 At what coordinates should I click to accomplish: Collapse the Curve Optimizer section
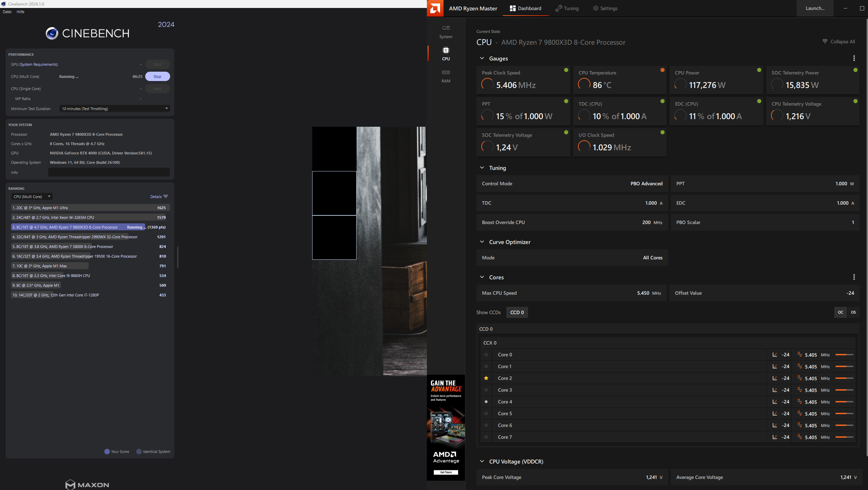[x=482, y=242]
